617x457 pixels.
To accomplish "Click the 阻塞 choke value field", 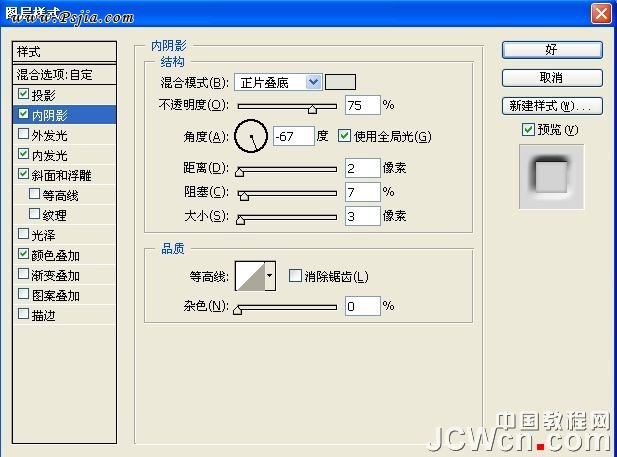I will tap(362, 192).
